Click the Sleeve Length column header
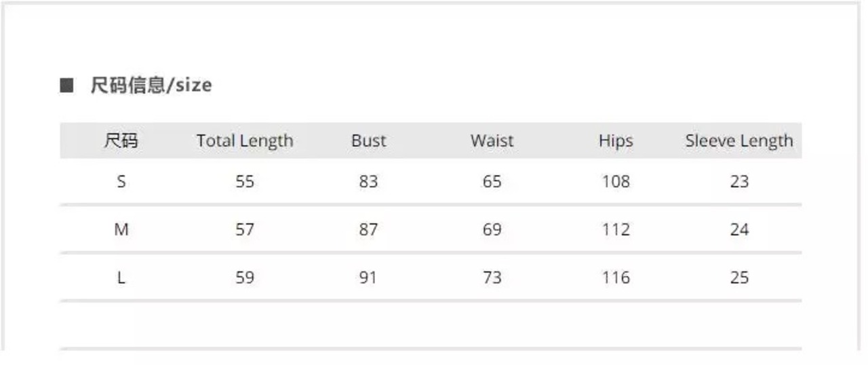Screen dimensions: 868x365 [x=739, y=141]
